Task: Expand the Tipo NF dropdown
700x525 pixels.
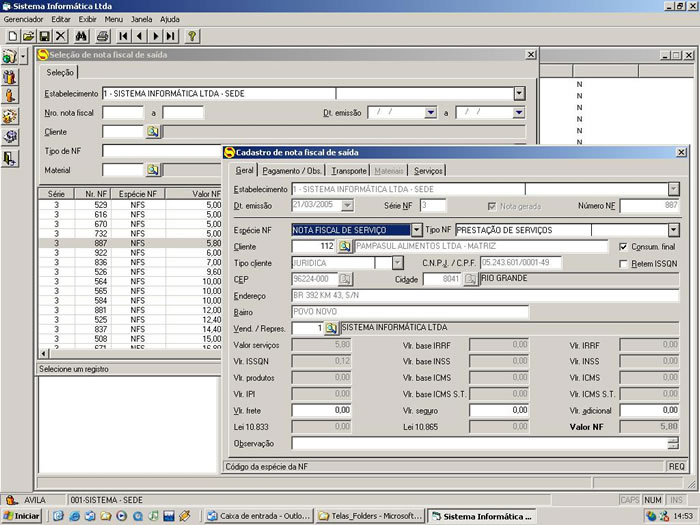Action: [x=674, y=230]
